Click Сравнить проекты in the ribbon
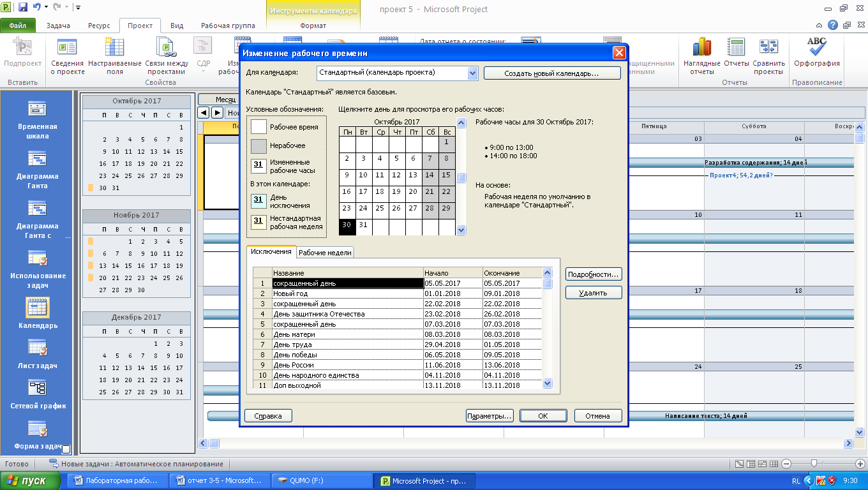Screen dimensions: 868x490 pyautogui.click(x=769, y=57)
